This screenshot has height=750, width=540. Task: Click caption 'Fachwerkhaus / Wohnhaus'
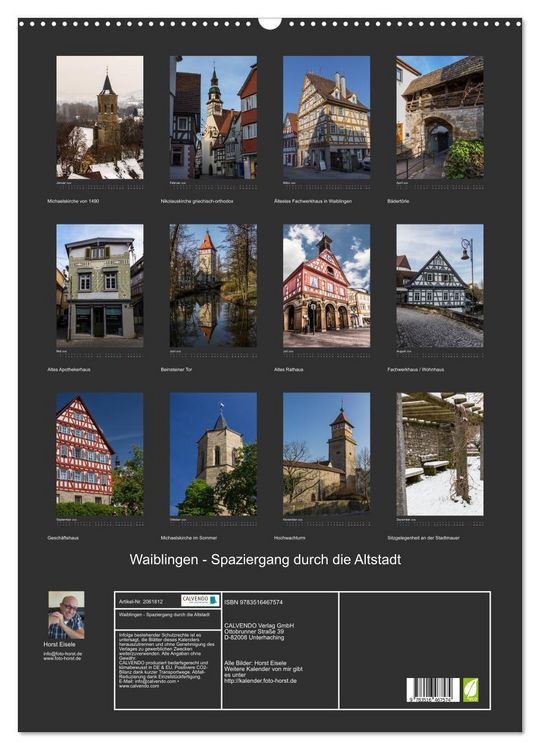pyautogui.click(x=416, y=370)
